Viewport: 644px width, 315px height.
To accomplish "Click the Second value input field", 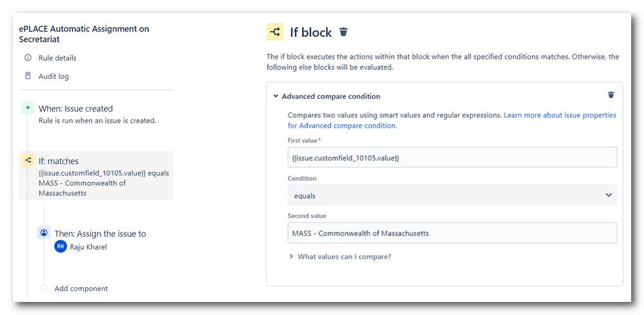I will (x=452, y=233).
